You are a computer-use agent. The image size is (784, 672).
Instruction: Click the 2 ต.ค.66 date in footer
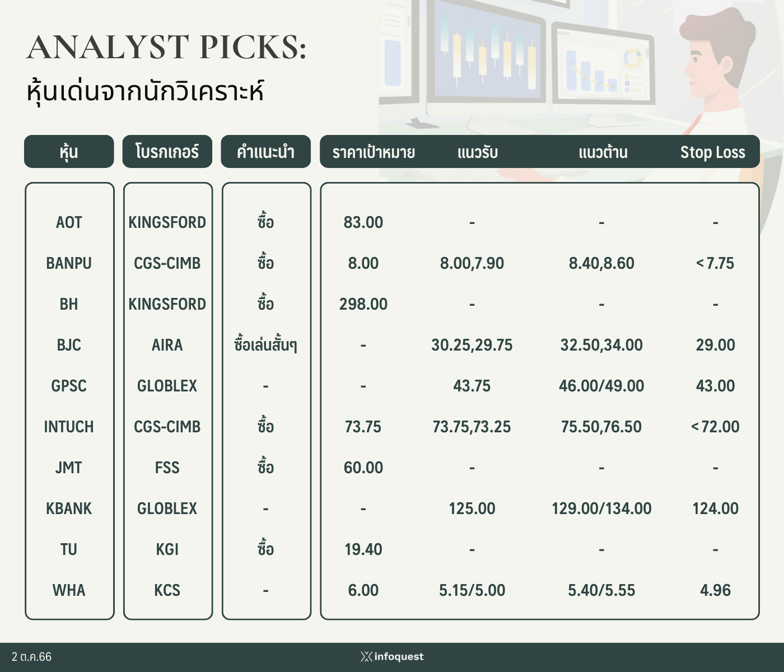31,657
